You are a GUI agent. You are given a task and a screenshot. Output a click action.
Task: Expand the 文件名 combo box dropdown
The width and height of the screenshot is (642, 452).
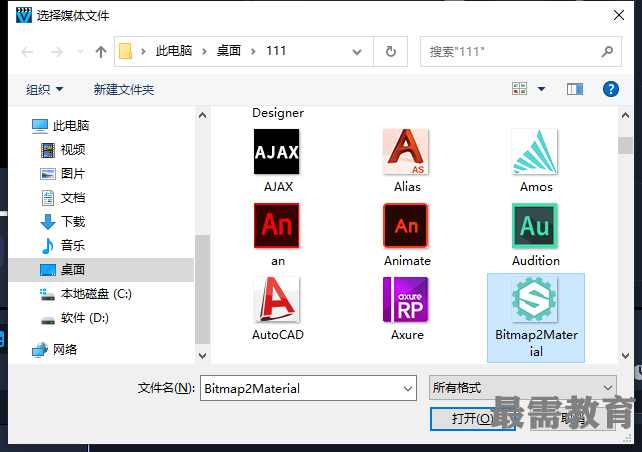[408, 388]
